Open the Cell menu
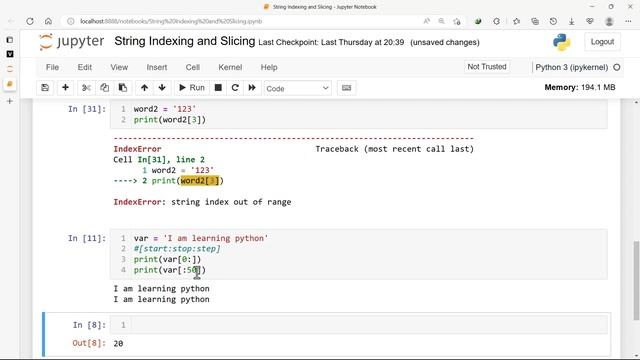640x360 pixels. [193, 67]
